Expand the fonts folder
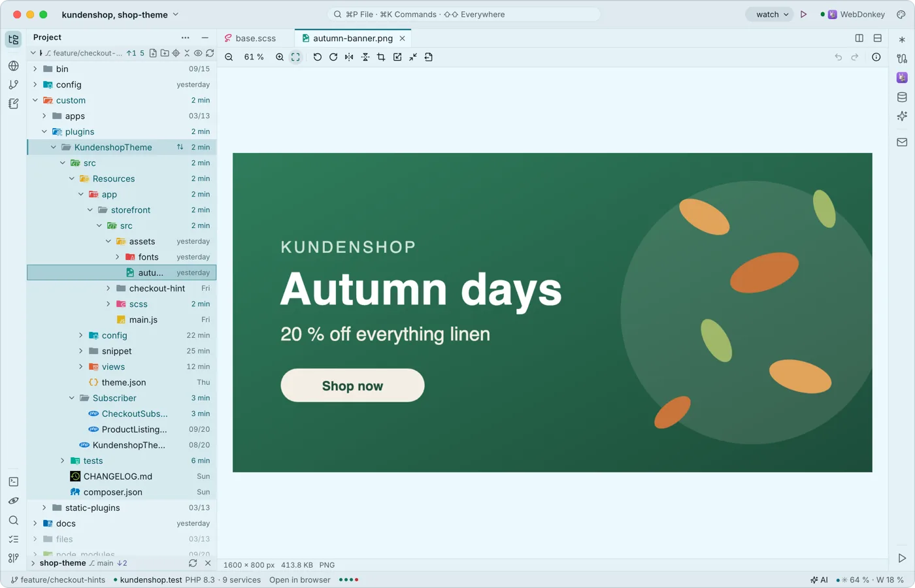 click(118, 257)
